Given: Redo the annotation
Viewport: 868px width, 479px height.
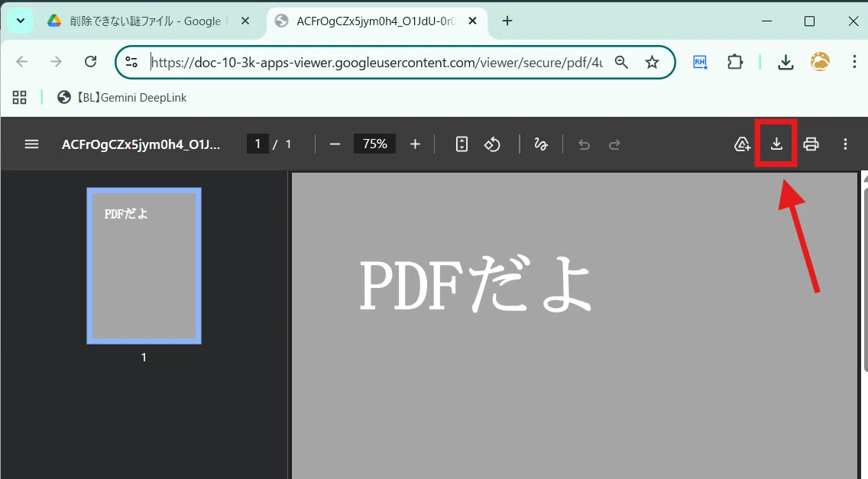Looking at the screenshot, I should click(x=614, y=144).
